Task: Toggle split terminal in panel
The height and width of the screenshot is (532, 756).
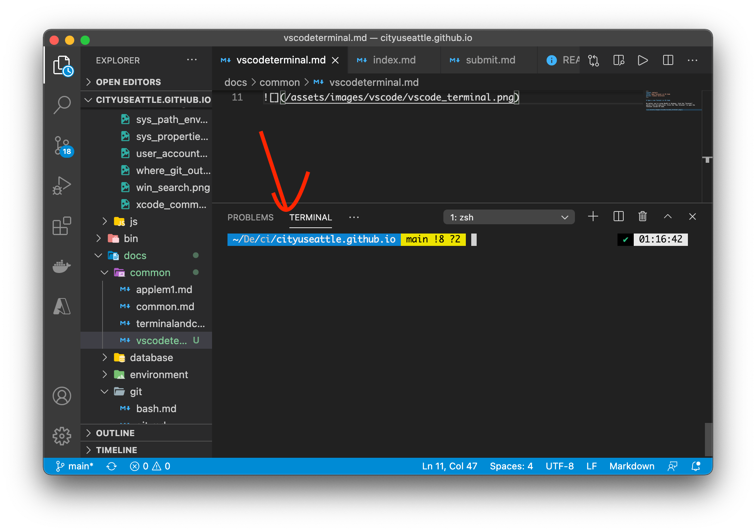Action: point(618,217)
